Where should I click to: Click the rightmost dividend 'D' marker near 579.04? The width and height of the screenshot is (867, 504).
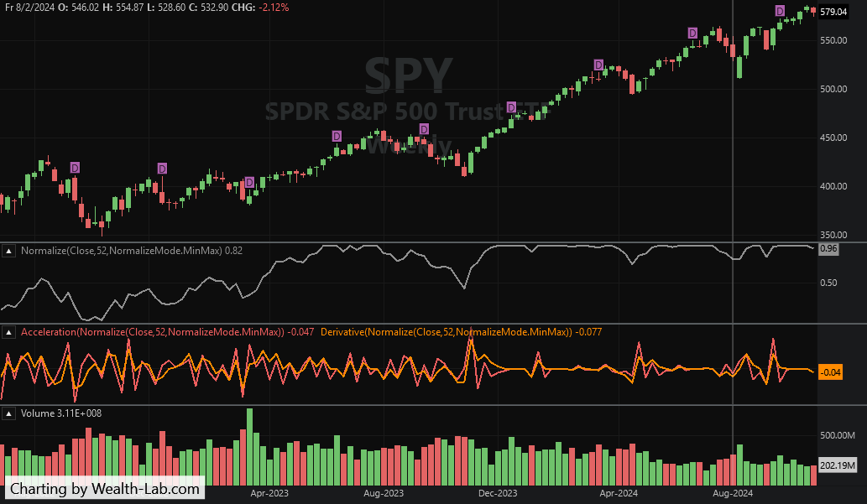click(780, 11)
